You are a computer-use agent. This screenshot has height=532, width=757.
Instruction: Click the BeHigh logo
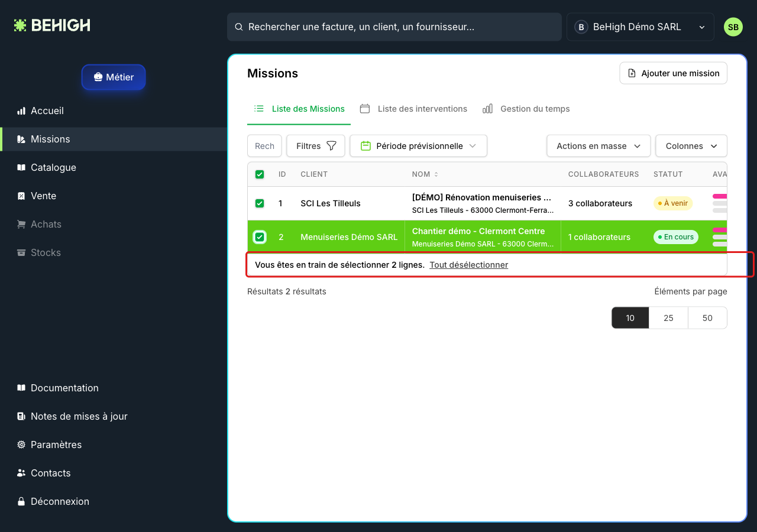point(52,25)
